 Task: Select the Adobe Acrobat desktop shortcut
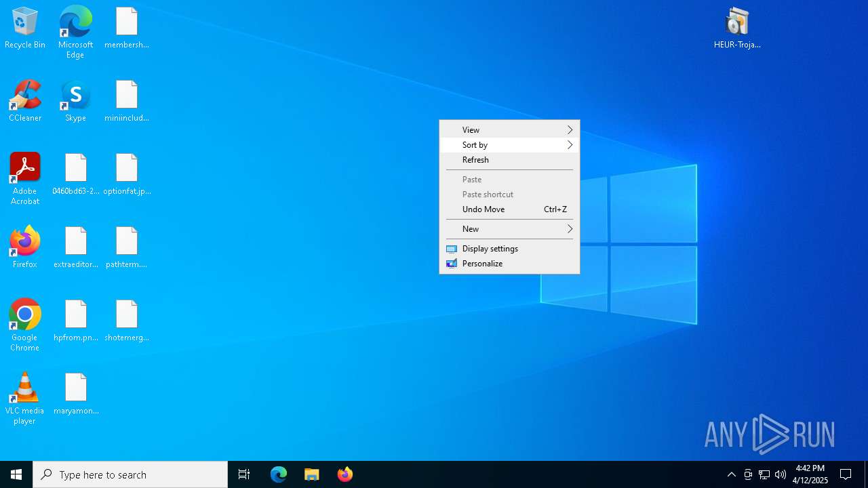(25, 179)
